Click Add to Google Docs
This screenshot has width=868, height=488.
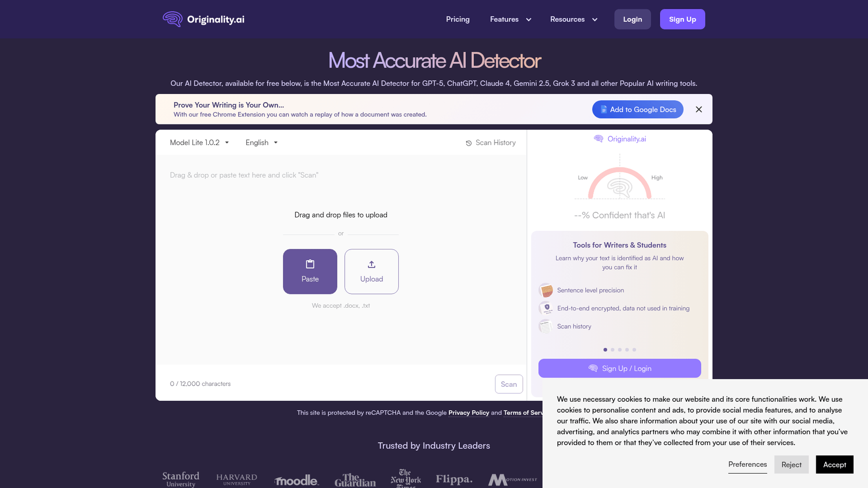(x=638, y=109)
